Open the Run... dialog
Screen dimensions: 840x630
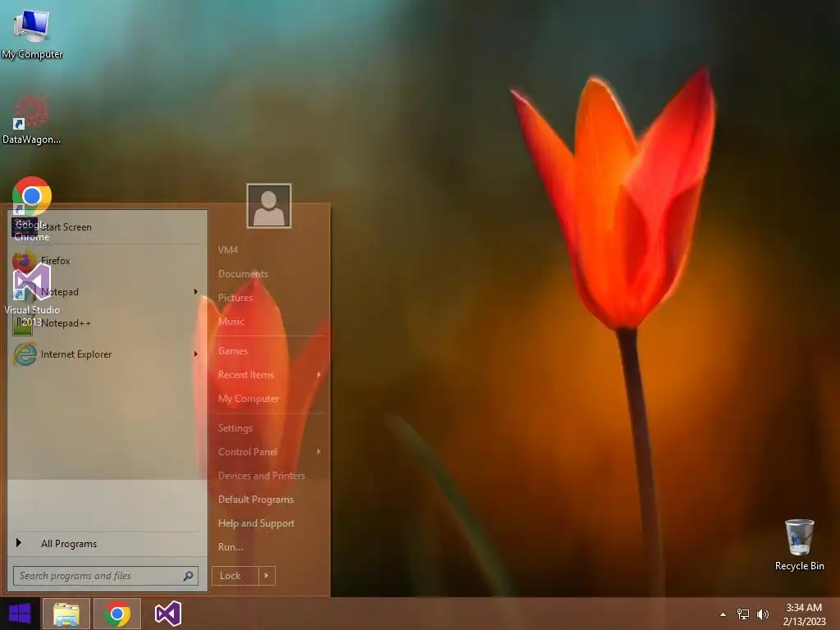(231, 547)
